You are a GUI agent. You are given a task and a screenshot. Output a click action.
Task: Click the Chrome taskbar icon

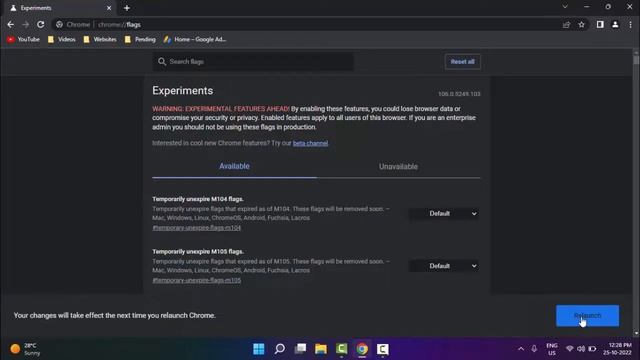coord(362,349)
